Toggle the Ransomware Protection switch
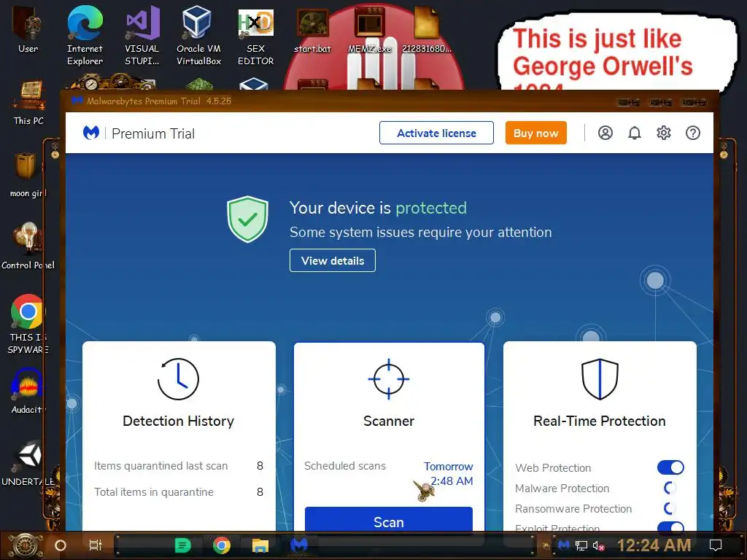Viewport: 747px width, 560px height. point(670,508)
